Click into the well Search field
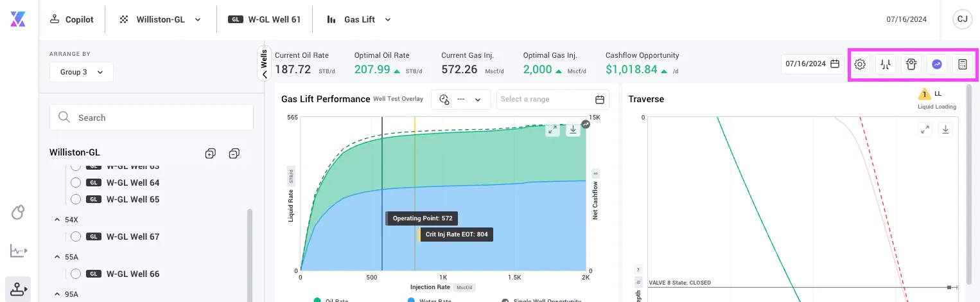The width and height of the screenshot is (980, 302). (x=152, y=118)
